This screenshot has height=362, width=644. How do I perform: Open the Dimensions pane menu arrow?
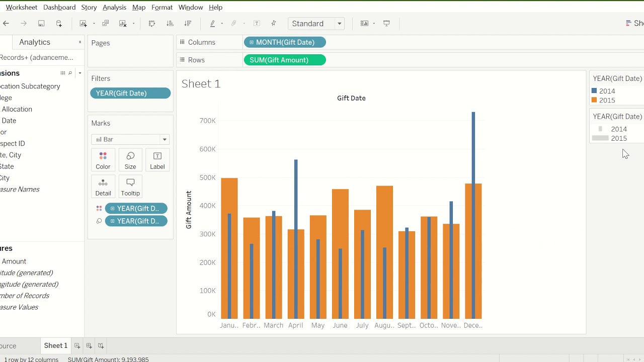pyautogui.click(x=79, y=73)
